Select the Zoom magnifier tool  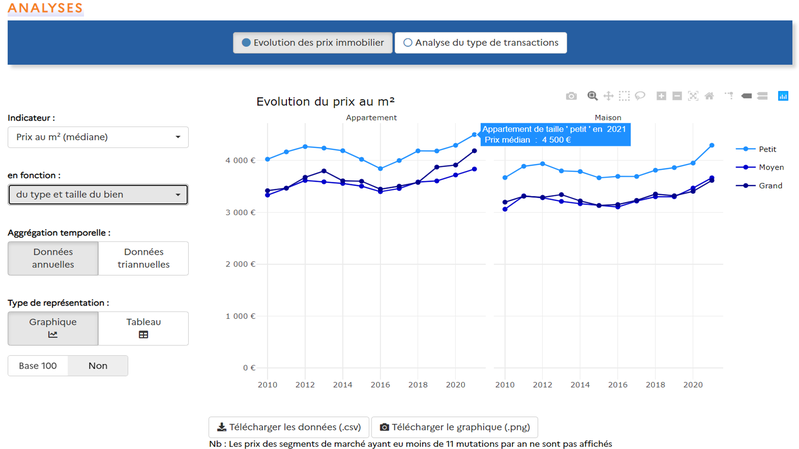(x=592, y=96)
